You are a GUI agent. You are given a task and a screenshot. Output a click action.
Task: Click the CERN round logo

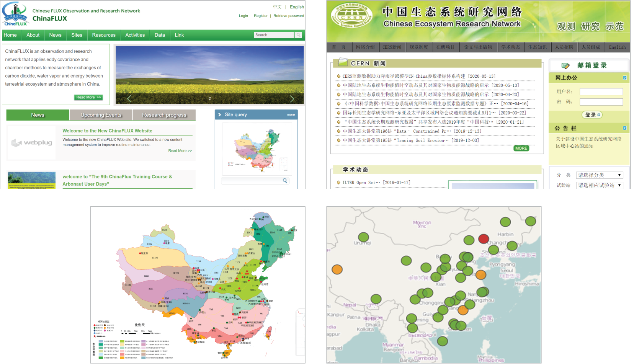(x=351, y=16)
